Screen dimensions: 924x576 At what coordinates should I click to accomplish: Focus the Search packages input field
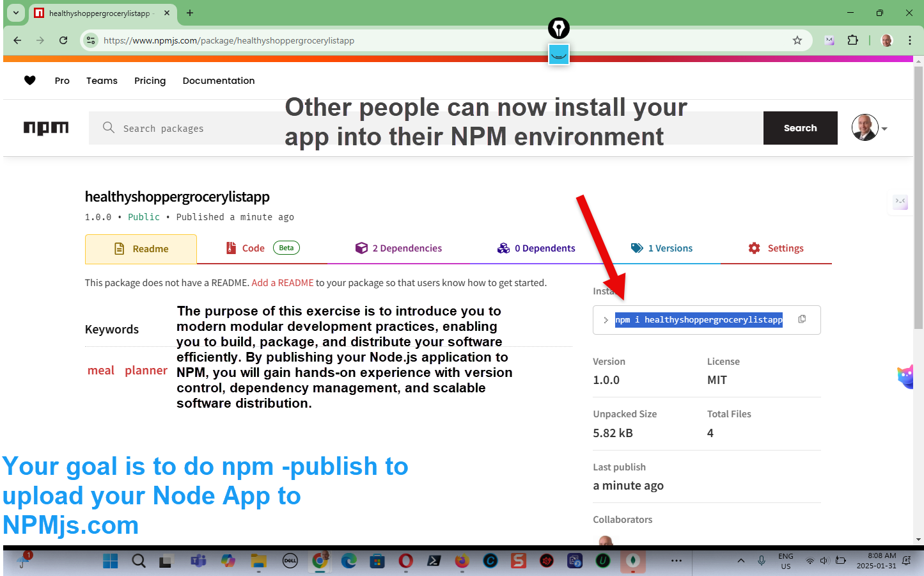click(x=426, y=128)
